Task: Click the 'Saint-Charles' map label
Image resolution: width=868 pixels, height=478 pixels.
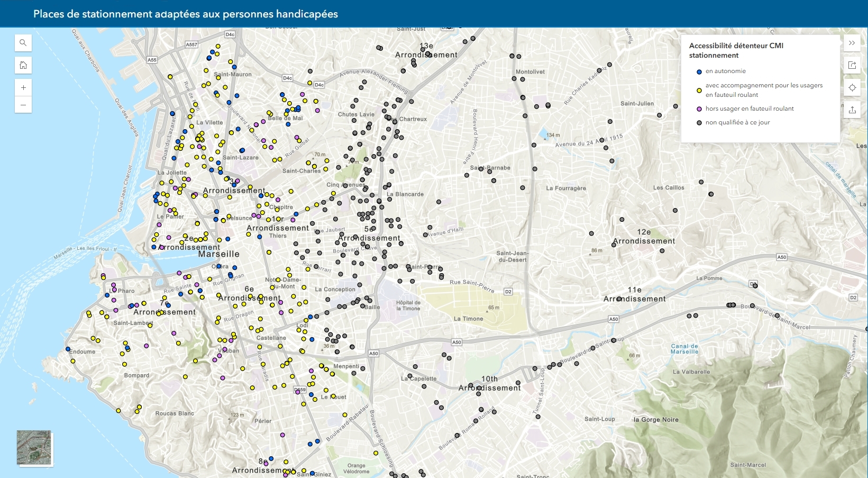Action: pos(301,171)
